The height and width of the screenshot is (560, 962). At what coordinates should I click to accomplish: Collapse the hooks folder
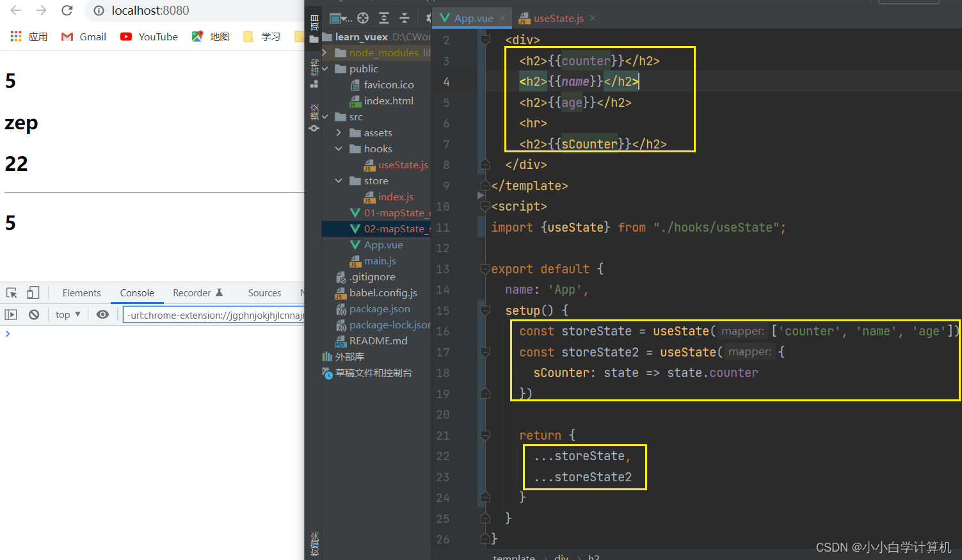pyautogui.click(x=339, y=148)
